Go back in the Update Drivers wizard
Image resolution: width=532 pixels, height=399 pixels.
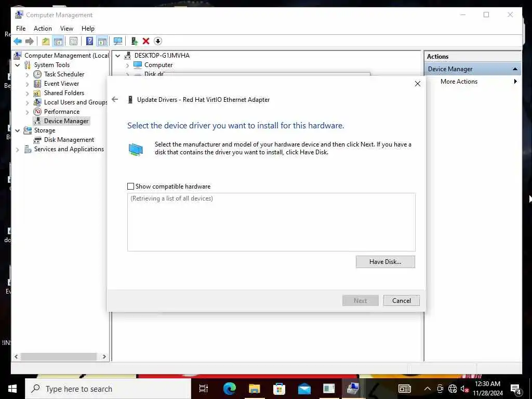(x=115, y=99)
